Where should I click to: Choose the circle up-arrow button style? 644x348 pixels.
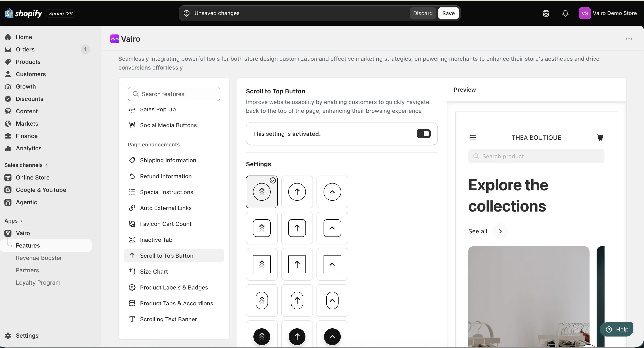tap(297, 192)
